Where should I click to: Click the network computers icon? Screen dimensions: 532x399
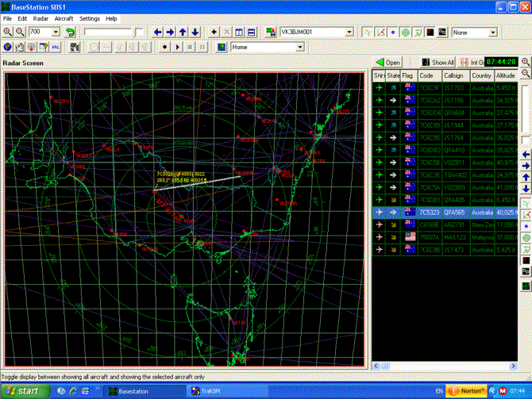click(75, 47)
